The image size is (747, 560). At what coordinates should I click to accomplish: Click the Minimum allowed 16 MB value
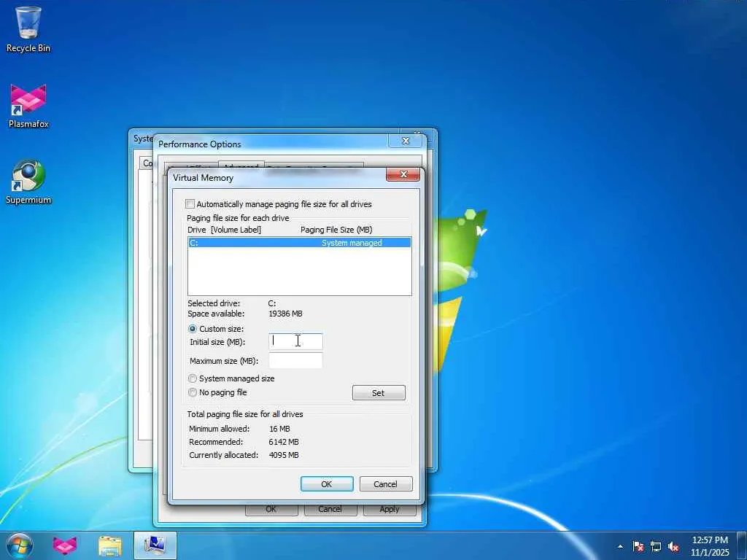[279, 429]
